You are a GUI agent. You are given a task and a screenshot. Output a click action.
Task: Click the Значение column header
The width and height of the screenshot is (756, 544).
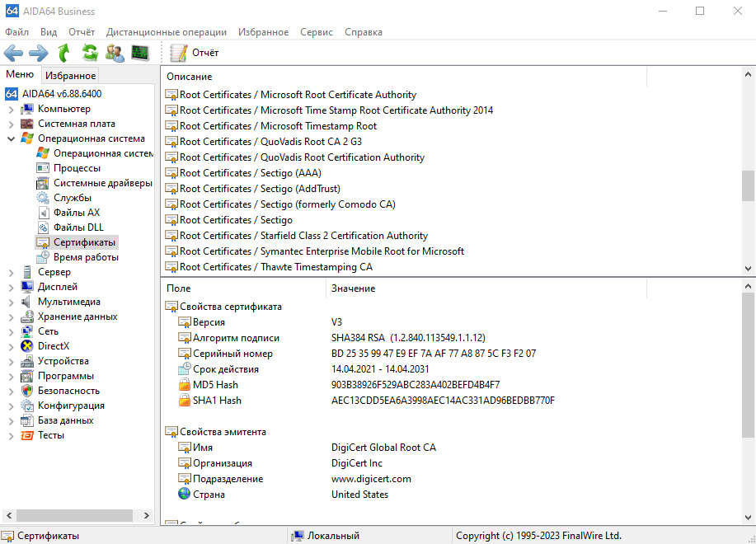(x=486, y=288)
